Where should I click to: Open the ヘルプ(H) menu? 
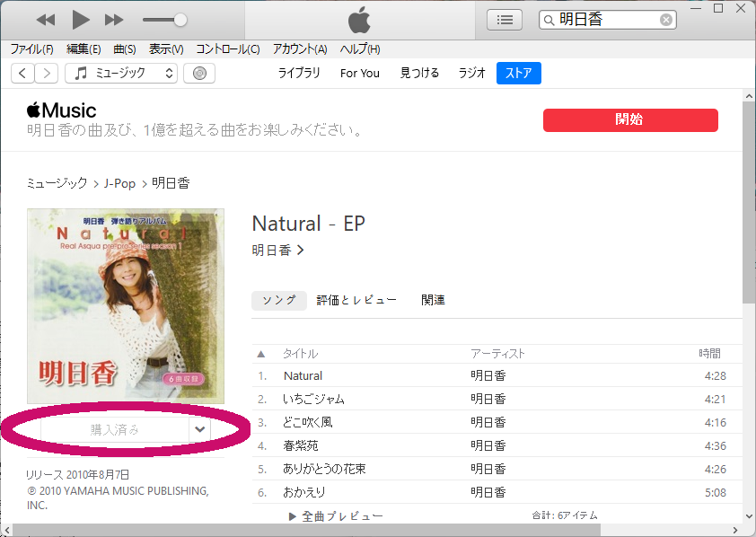pos(360,48)
